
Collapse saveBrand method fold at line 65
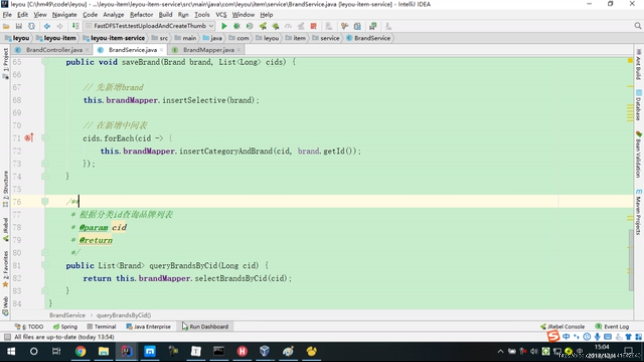pos(45,62)
